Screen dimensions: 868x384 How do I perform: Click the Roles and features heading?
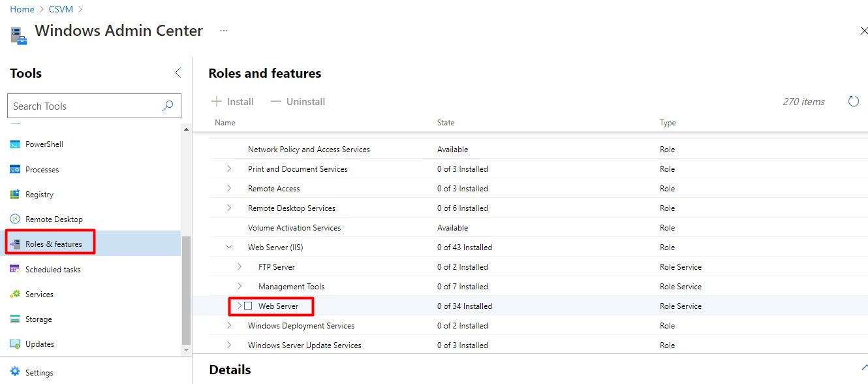click(x=265, y=73)
